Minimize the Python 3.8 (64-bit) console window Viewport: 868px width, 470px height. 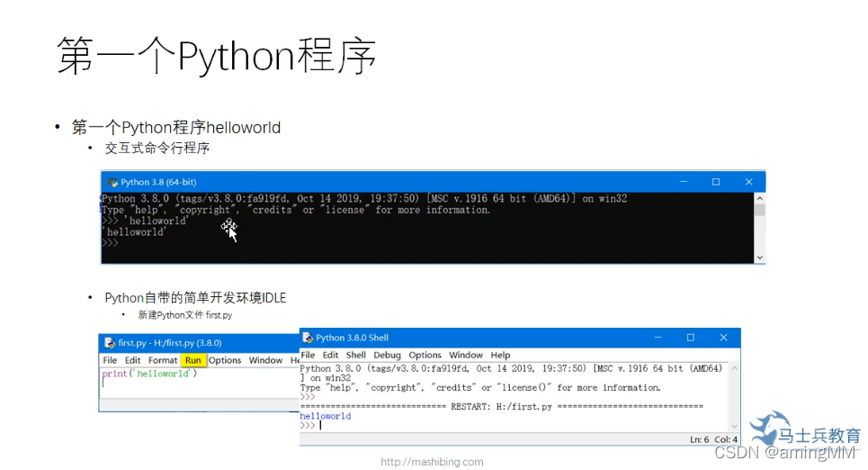[684, 182]
